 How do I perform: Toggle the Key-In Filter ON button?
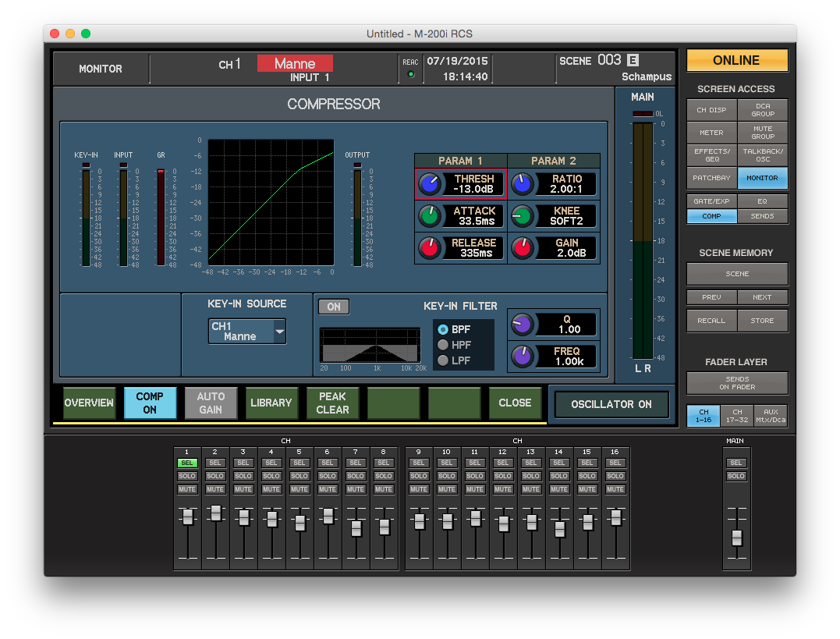pos(334,307)
